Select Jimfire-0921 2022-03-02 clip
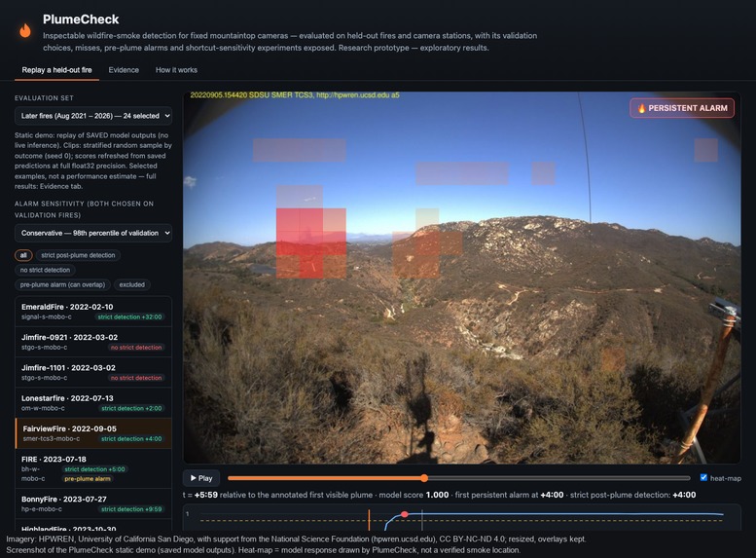Viewport: 756px width, 558px height. (x=93, y=342)
